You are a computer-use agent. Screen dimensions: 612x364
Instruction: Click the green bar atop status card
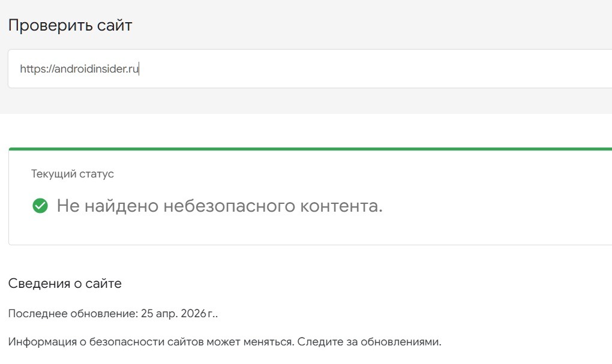click(310, 149)
